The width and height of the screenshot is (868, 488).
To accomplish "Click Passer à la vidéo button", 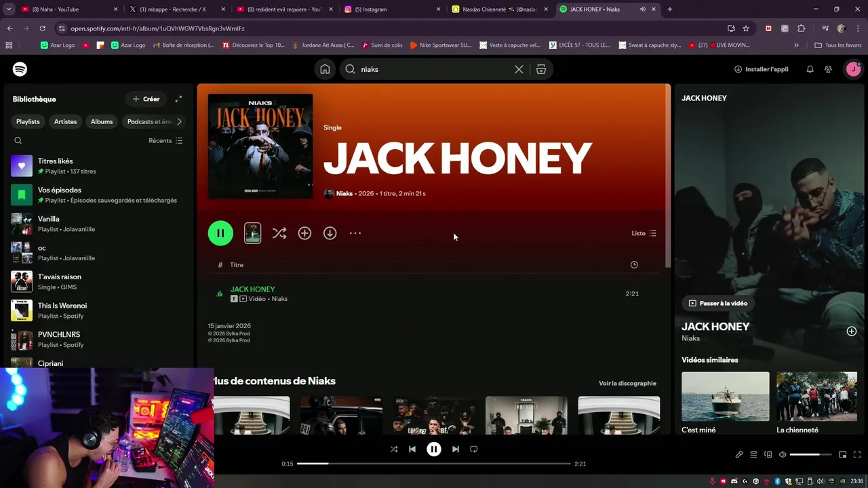I will (x=718, y=303).
